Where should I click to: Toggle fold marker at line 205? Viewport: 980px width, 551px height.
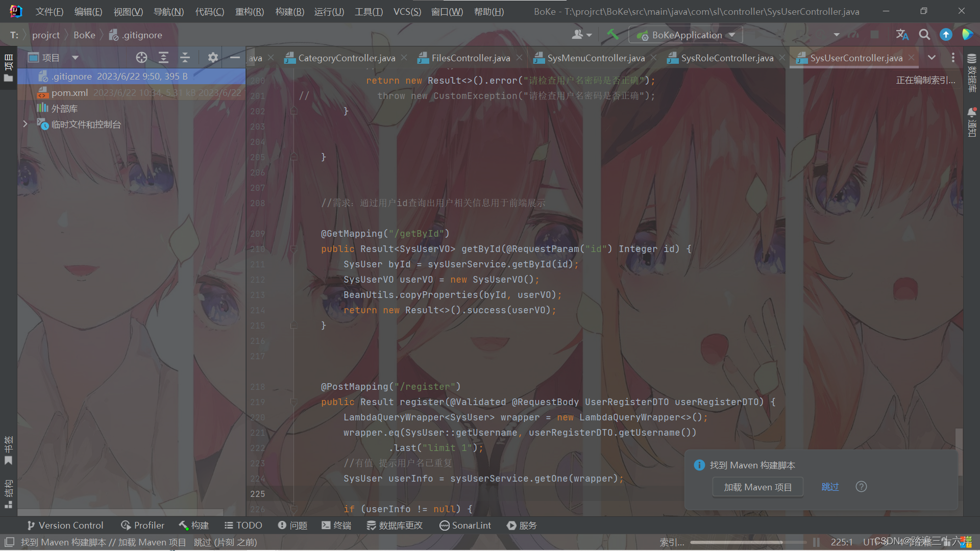pyautogui.click(x=293, y=157)
